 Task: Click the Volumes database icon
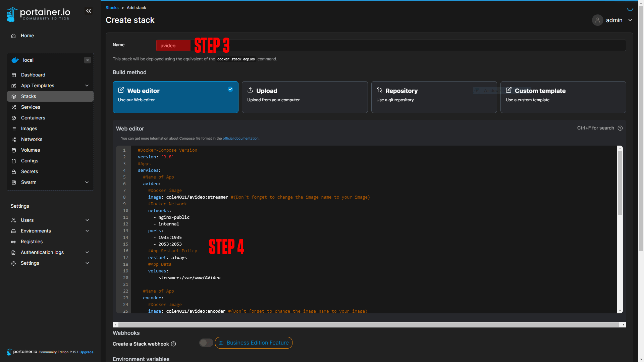(14, 150)
